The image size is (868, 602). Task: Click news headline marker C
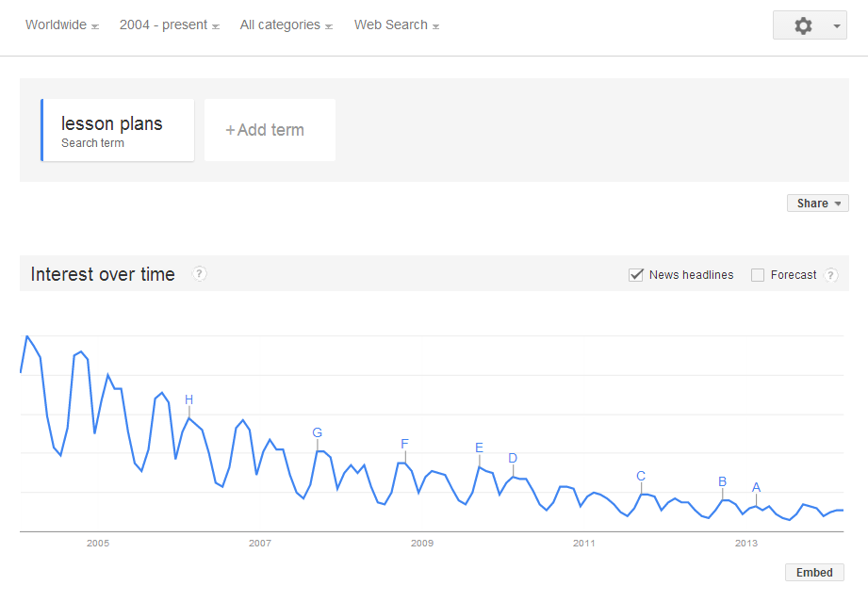tap(641, 477)
